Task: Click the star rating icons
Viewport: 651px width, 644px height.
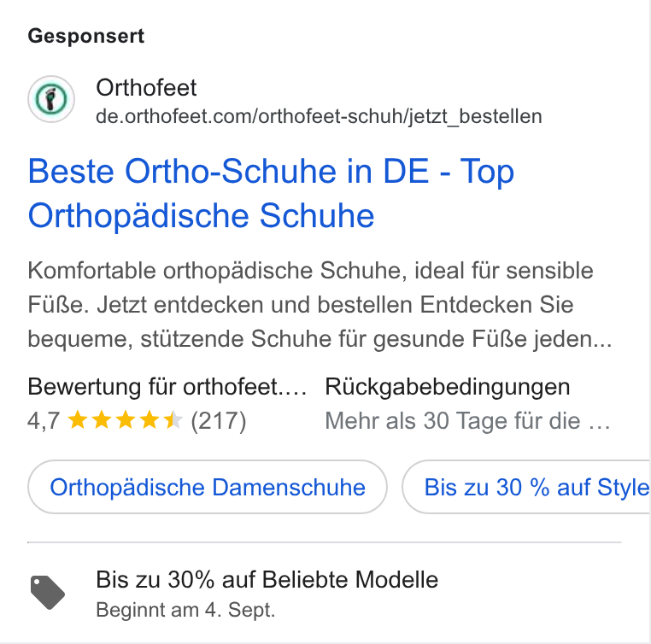Action: point(125,420)
